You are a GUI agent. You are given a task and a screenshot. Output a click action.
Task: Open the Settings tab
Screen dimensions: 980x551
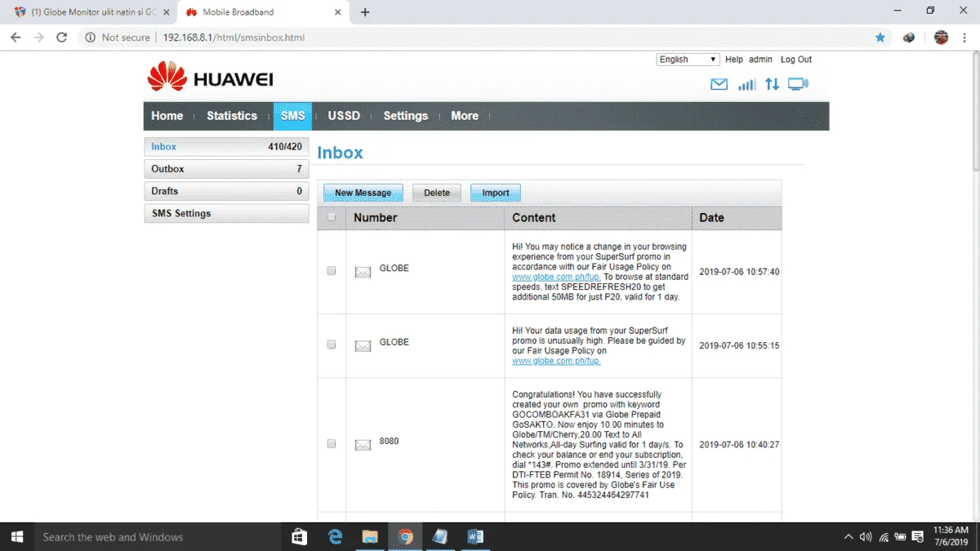[406, 116]
